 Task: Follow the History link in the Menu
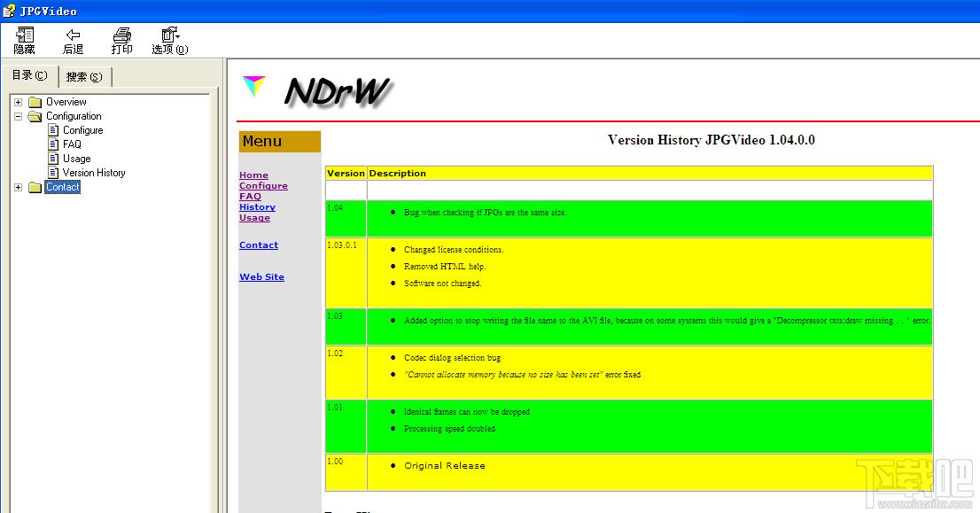258,206
